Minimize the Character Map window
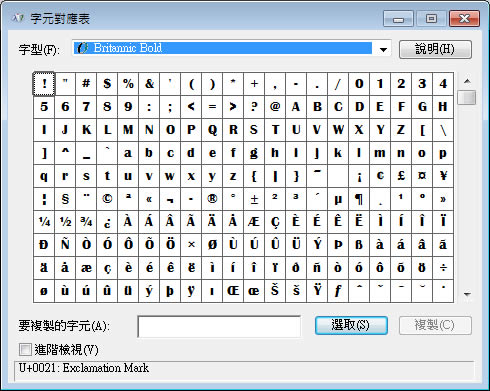Viewport: 490px width, 391px height. [398, 18]
